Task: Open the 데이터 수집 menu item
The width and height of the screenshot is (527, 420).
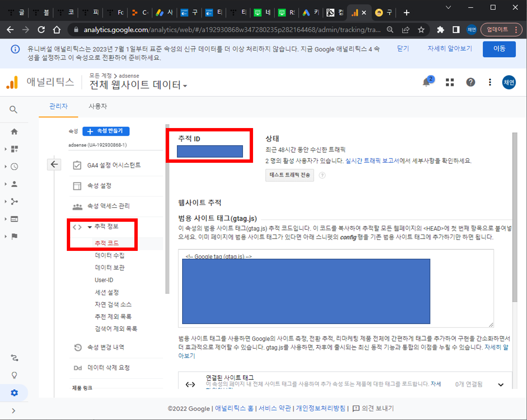Action: click(110, 255)
